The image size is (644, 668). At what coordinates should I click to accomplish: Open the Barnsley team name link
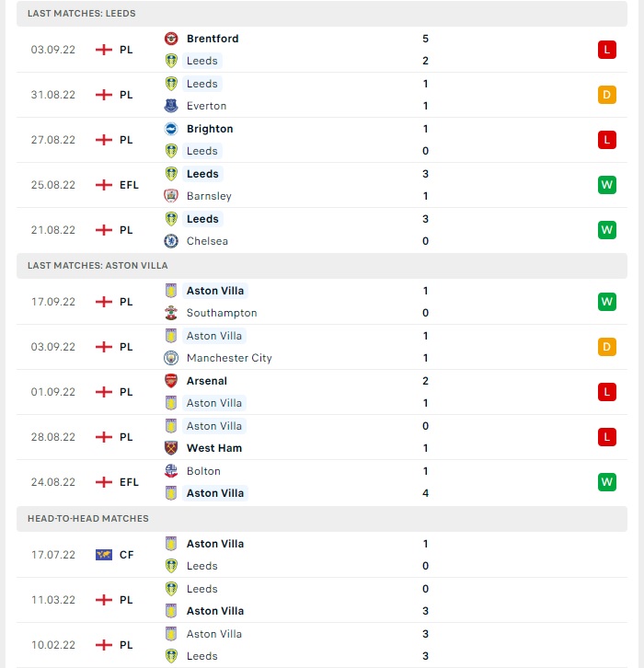click(x=209, y=196)
